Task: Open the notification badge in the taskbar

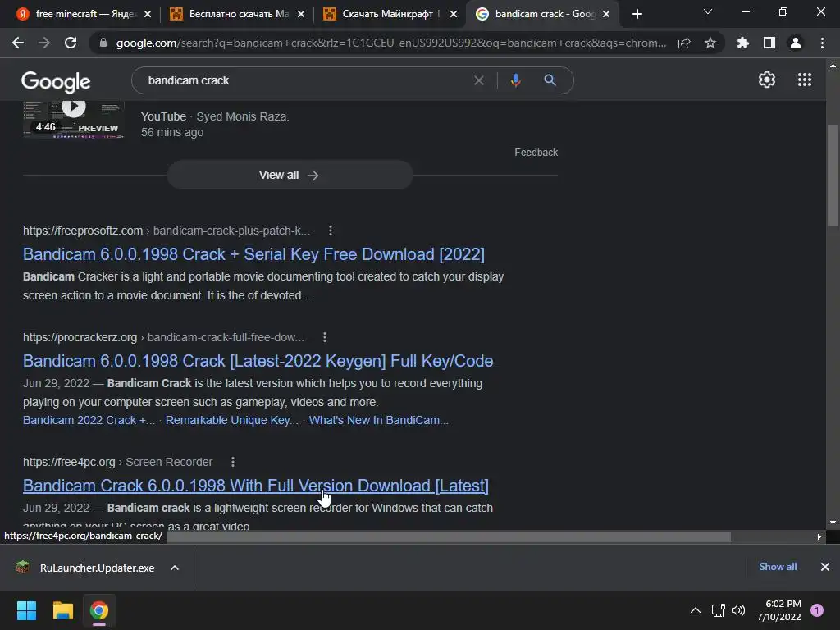Action: [x=817, y=610]
